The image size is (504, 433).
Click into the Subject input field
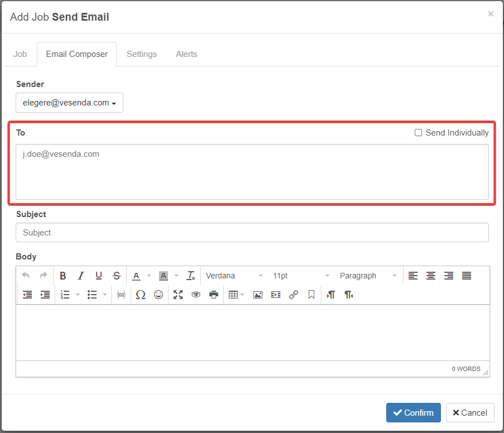[252, 233]
